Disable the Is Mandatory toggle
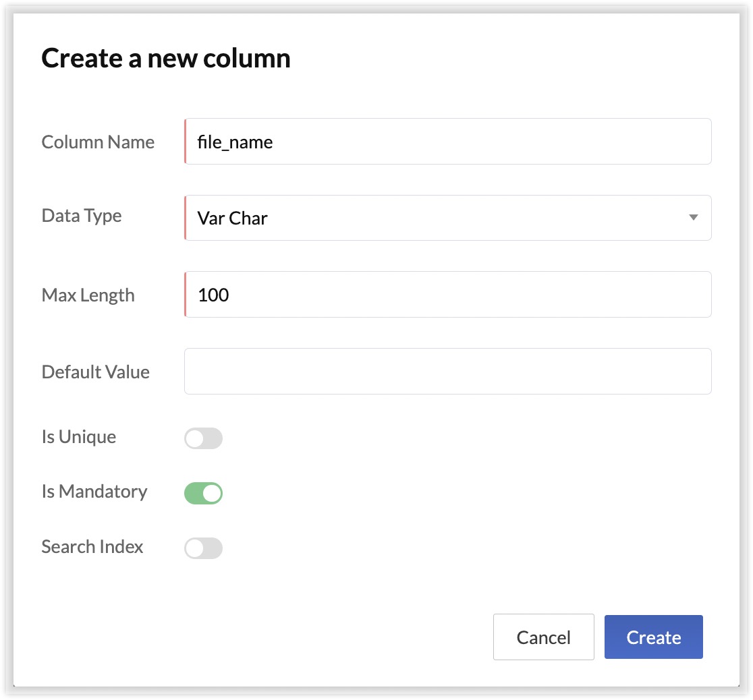The width and height of the screenshot is (753, 700). [203, 493]
